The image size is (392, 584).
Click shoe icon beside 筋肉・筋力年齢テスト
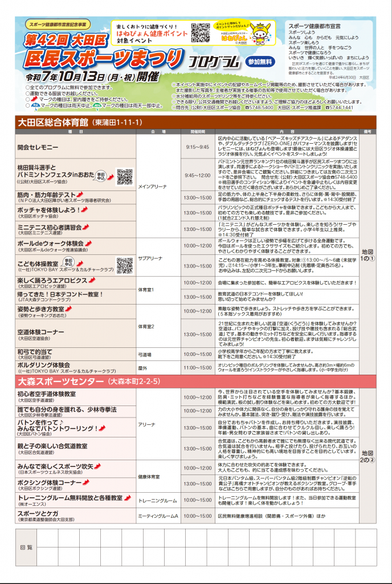80,195
